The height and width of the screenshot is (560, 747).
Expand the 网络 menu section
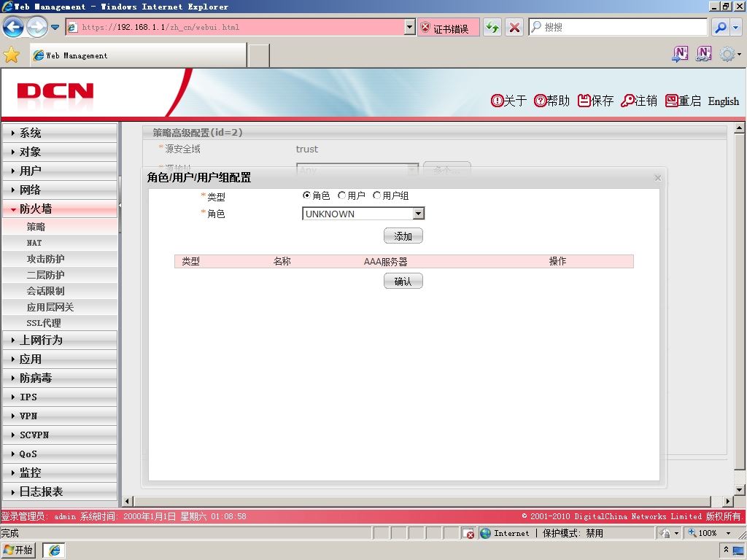60,190
